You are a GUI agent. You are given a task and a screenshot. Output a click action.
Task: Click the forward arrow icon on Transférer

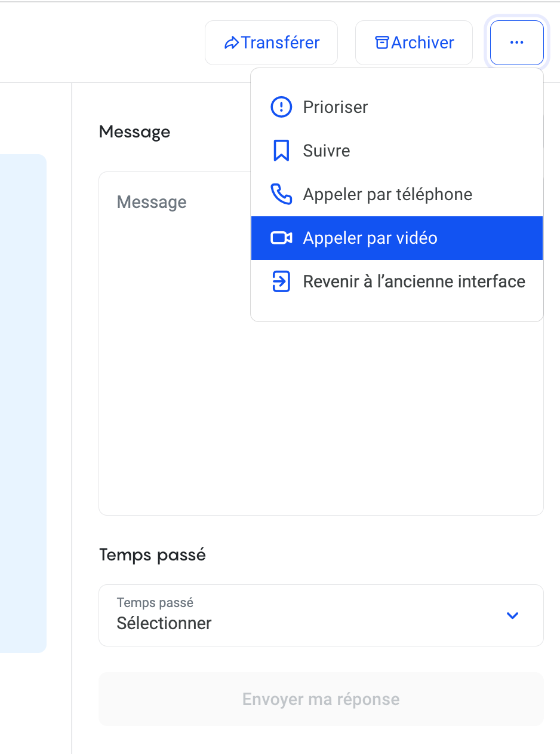(231, 43)
